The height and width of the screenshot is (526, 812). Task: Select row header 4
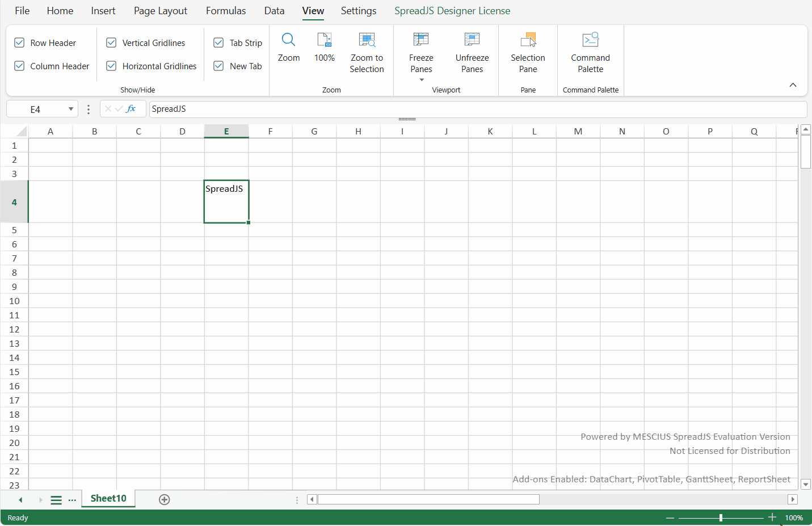[14, 202]
